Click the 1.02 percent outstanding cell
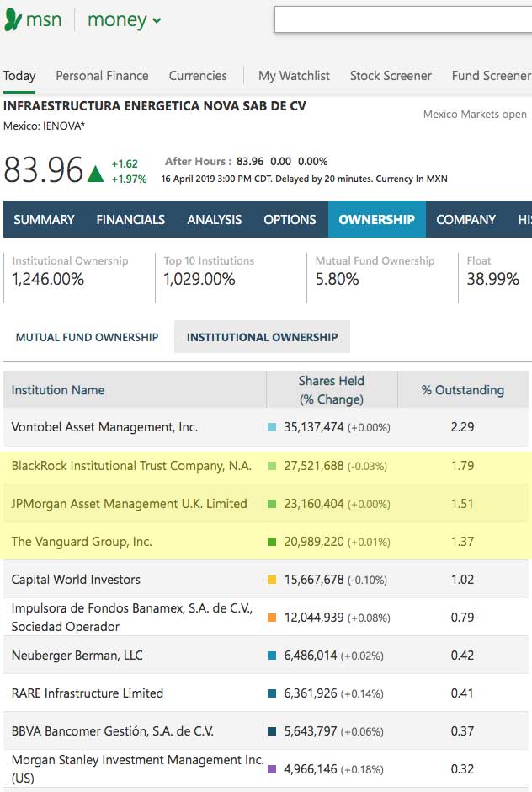532x792 pixels. (x=462, y=580)
